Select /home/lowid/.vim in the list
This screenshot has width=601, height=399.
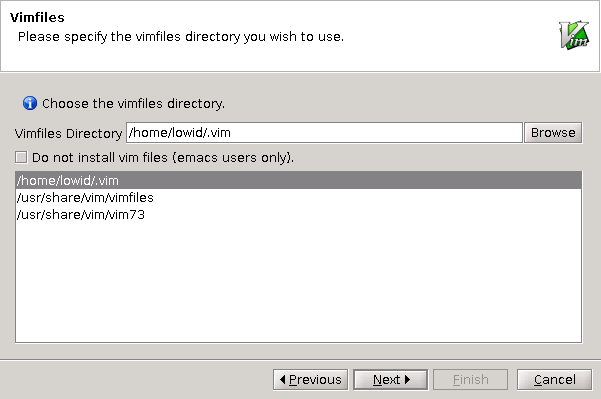[299, 180]
